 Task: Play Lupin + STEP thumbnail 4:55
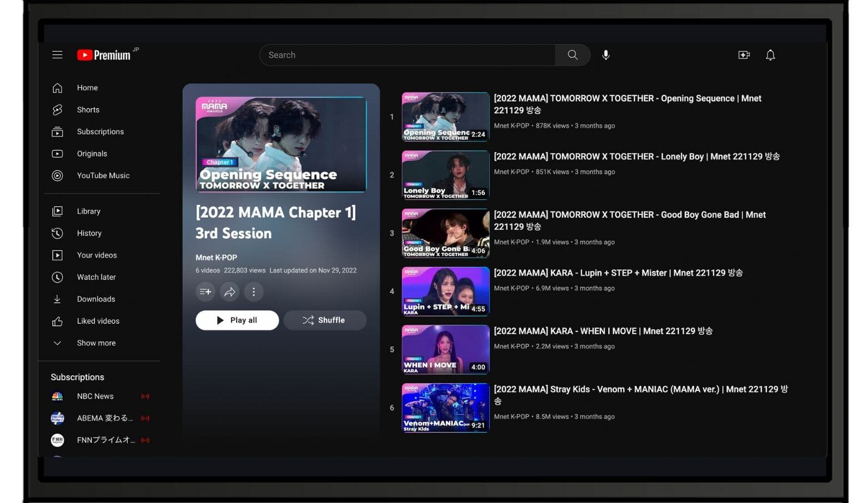[445, 291]
